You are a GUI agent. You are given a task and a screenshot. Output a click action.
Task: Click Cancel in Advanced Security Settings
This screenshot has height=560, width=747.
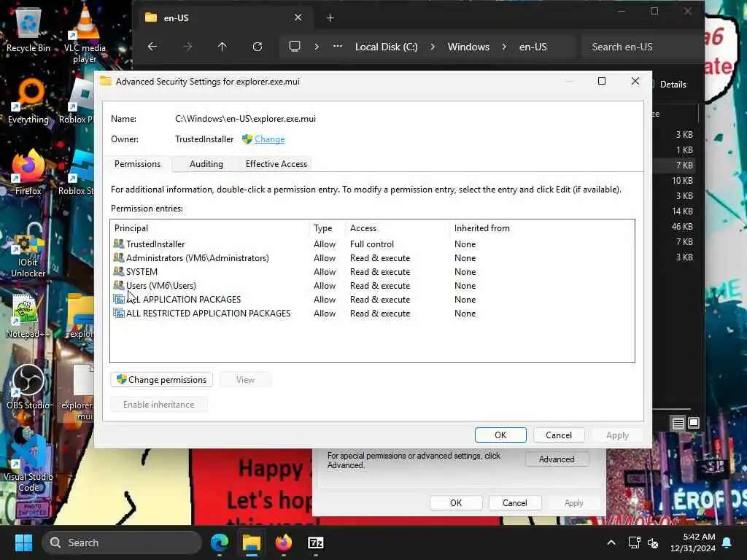558,435
